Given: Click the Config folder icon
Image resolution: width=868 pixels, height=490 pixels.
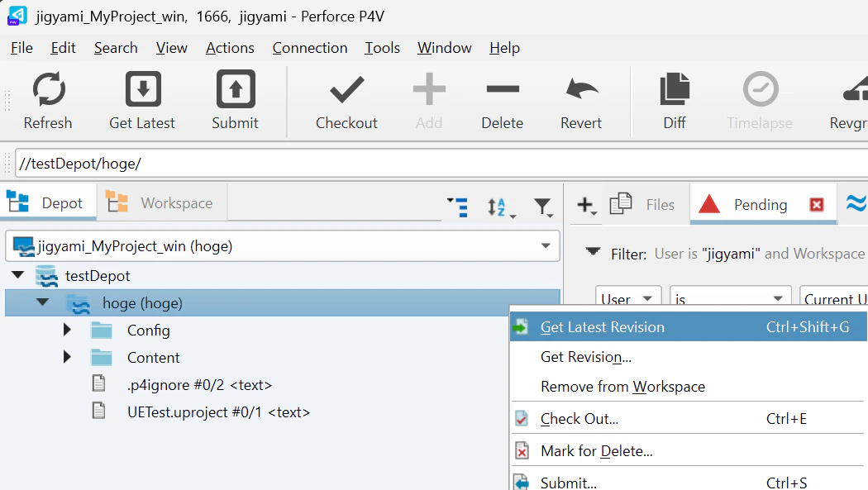Looking at the screenshot, I should (102, 331).
